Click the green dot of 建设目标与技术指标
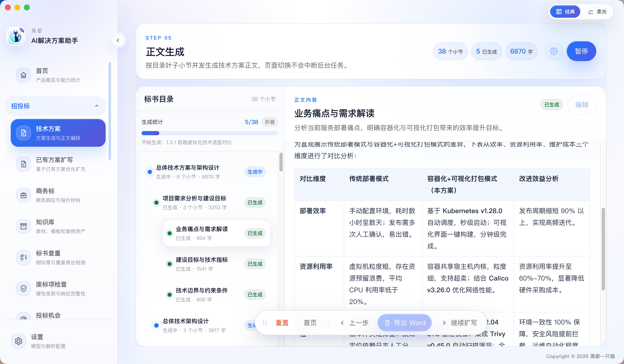624x364 pixels. pos(170,264)
